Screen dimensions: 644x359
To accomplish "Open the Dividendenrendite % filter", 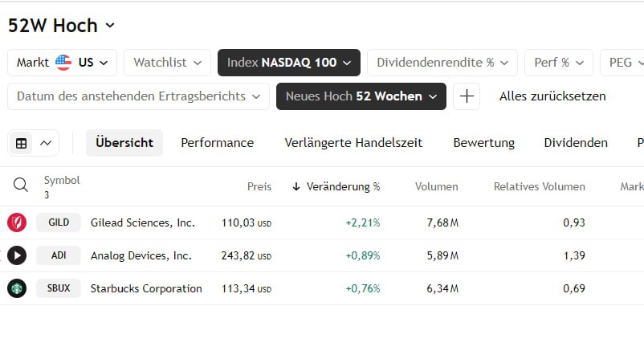I will coord(442,63).
